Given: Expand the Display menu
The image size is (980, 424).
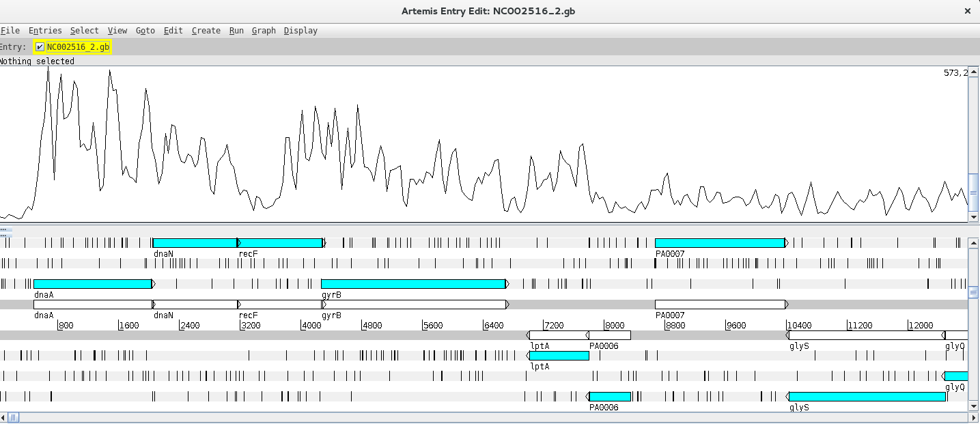Looking at the screenshot, I should pos(300,31).
